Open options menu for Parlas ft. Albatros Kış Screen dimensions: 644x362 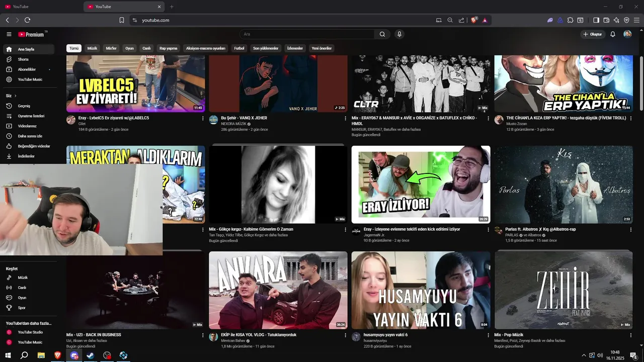[631, 229]
